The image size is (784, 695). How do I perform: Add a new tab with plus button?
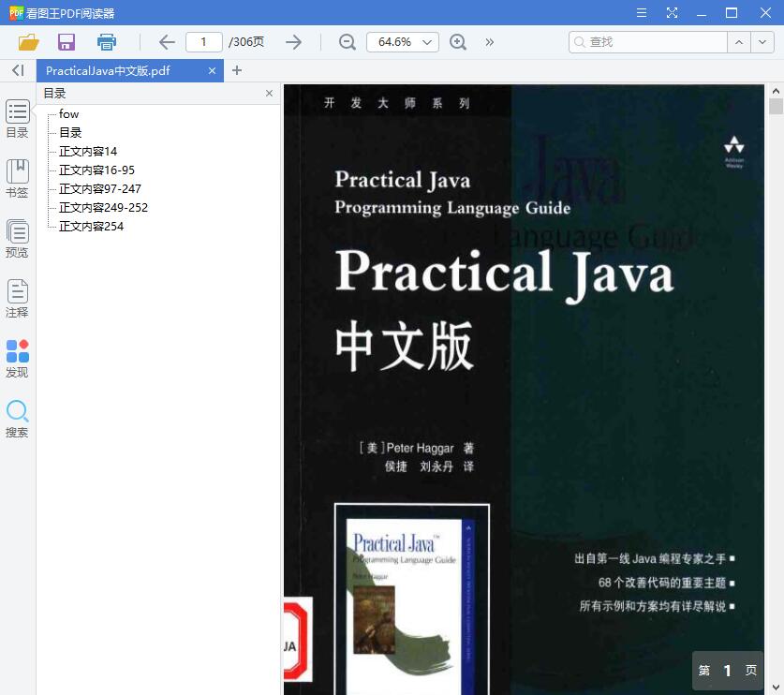[237, 70]
